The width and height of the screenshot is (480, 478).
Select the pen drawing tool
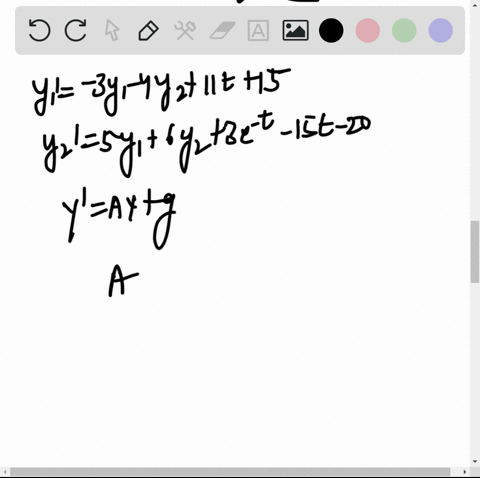tap(148, 31)
